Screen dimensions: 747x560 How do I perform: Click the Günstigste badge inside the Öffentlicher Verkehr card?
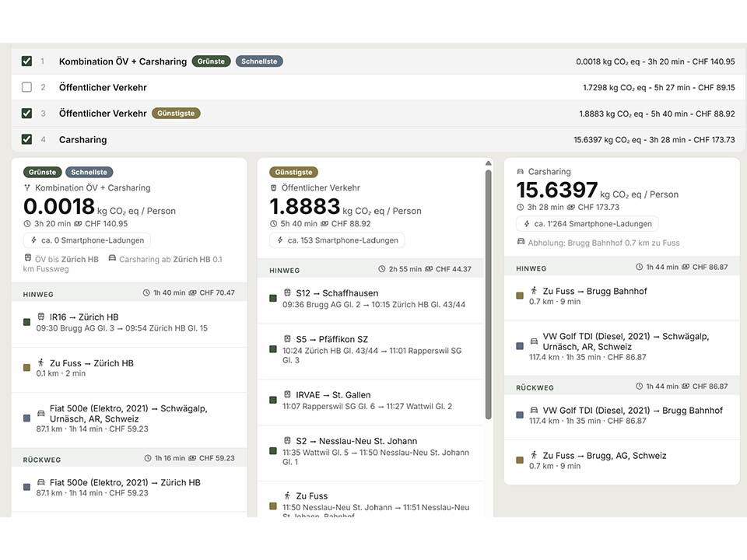293,172
